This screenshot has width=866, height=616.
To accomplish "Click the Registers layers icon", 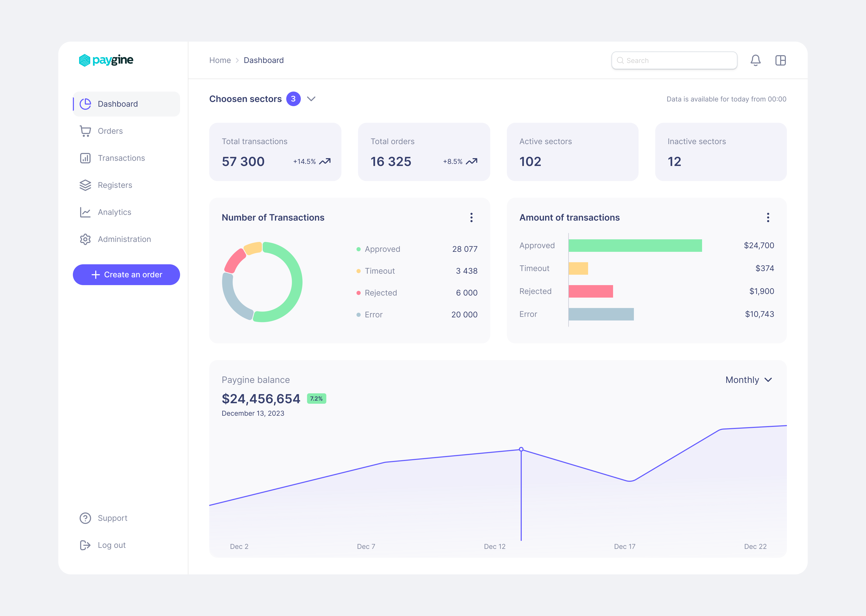I will pos(85,185).
